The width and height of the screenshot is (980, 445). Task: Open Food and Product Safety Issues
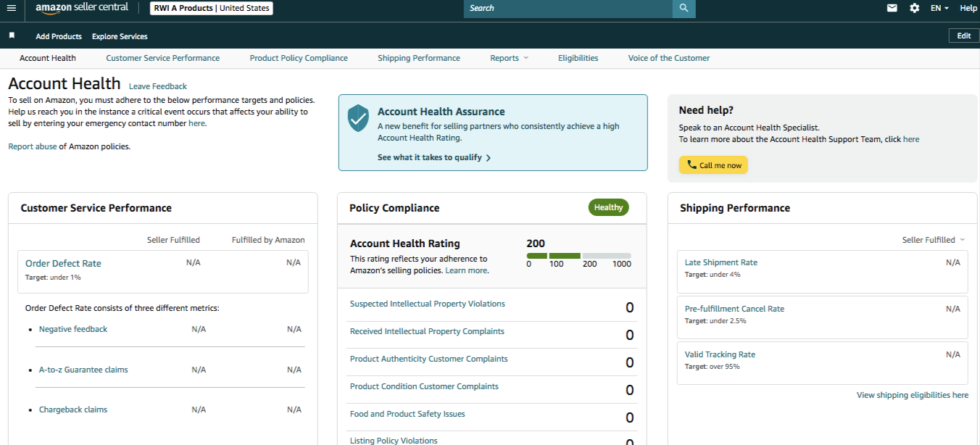[x=407, y=414]
